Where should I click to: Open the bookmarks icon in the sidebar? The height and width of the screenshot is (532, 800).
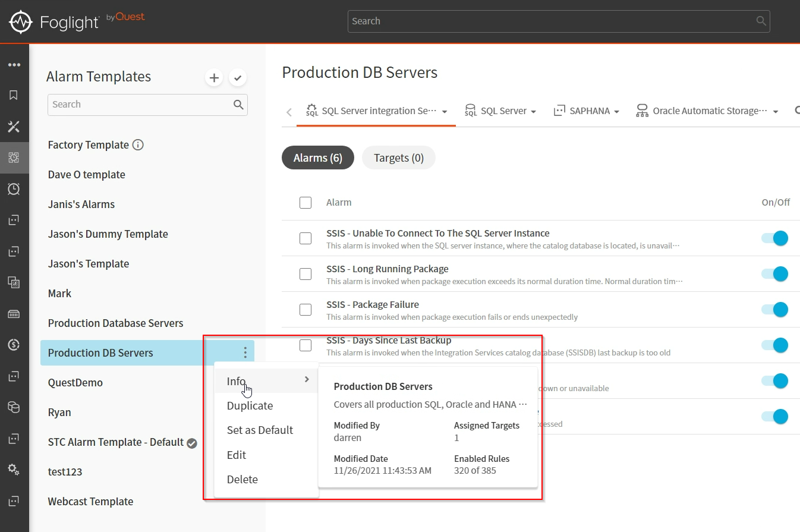[14, 95]
